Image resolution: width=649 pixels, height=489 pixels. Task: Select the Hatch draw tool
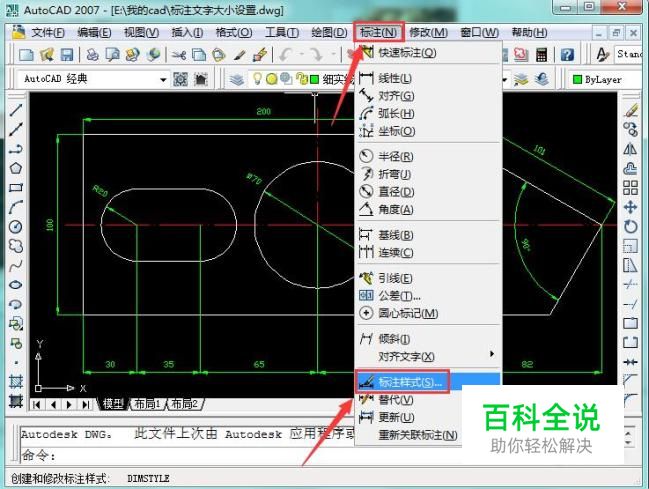point(16,381)
